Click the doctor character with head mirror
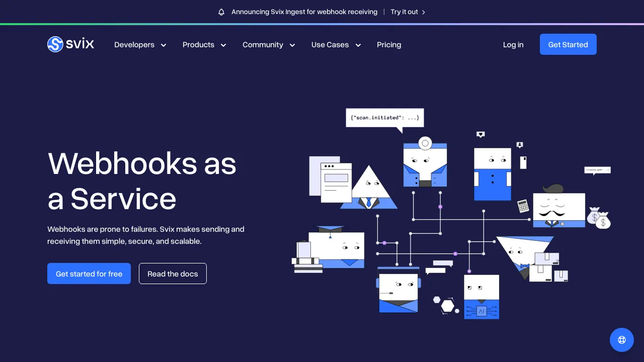 tap(425, 162)
